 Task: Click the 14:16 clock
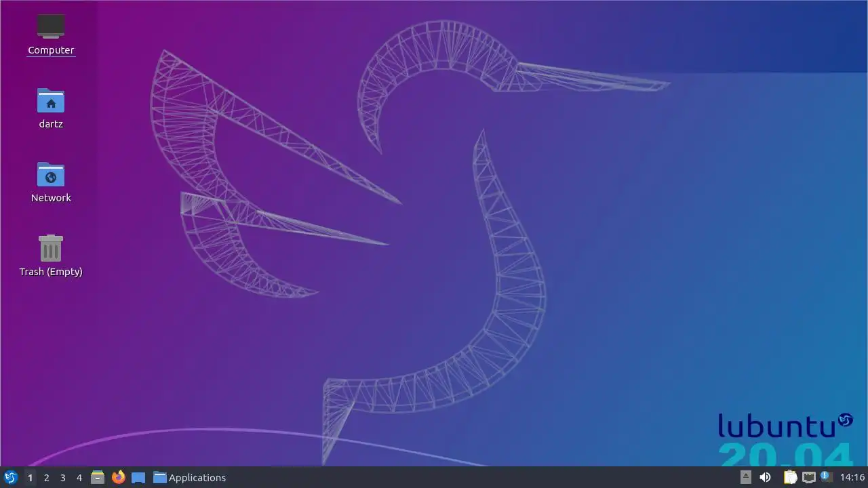(852, 477)
